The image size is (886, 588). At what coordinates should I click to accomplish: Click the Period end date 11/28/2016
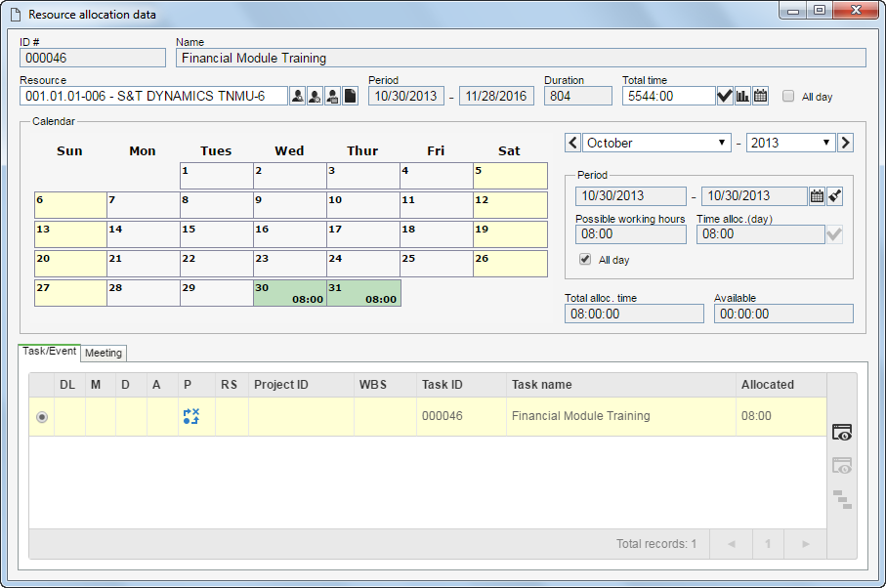(x=496, y=96)
